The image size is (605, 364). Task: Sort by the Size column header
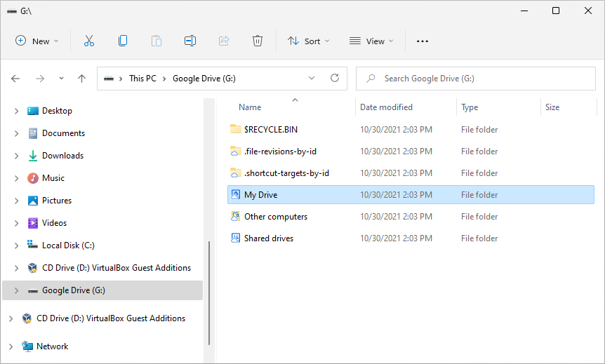tap(552, 107)
